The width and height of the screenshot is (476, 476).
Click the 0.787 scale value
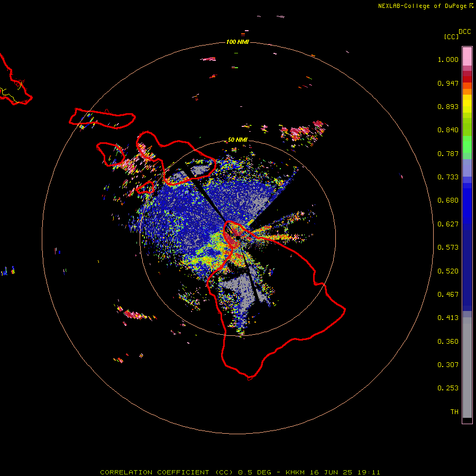[x=448, y=153]
